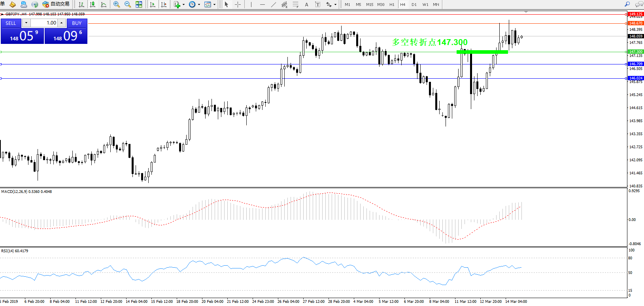Click the SELL button
Viewport: 644px width, 306px height.
[x=11, y=23]
